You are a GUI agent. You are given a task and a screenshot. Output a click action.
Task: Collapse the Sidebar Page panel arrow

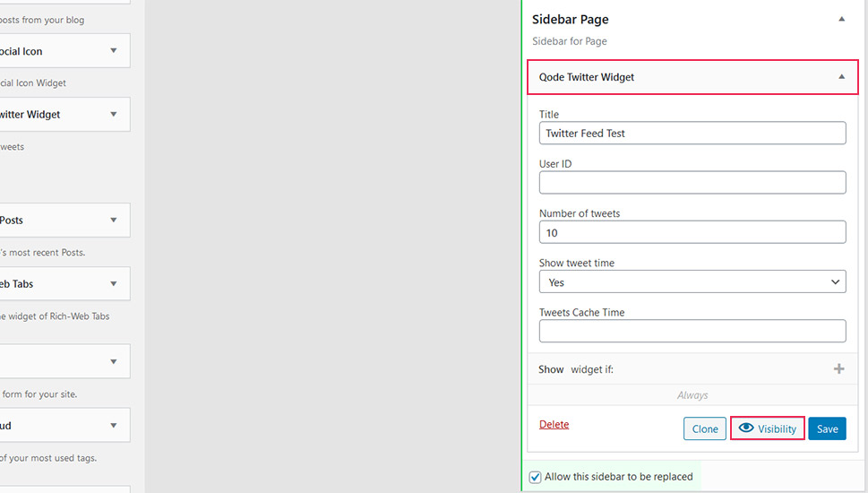[x=841, y=20]
